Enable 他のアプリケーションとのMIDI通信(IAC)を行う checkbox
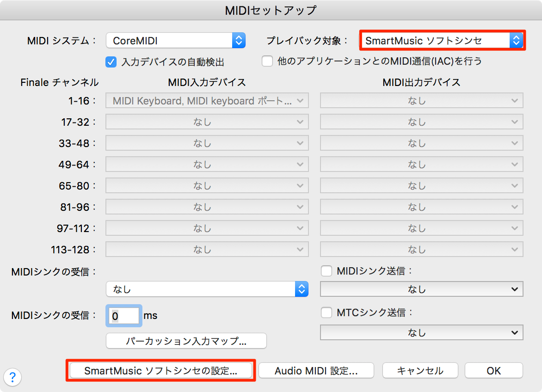This screenshot has height=392, width=542. tap(267, 61)
